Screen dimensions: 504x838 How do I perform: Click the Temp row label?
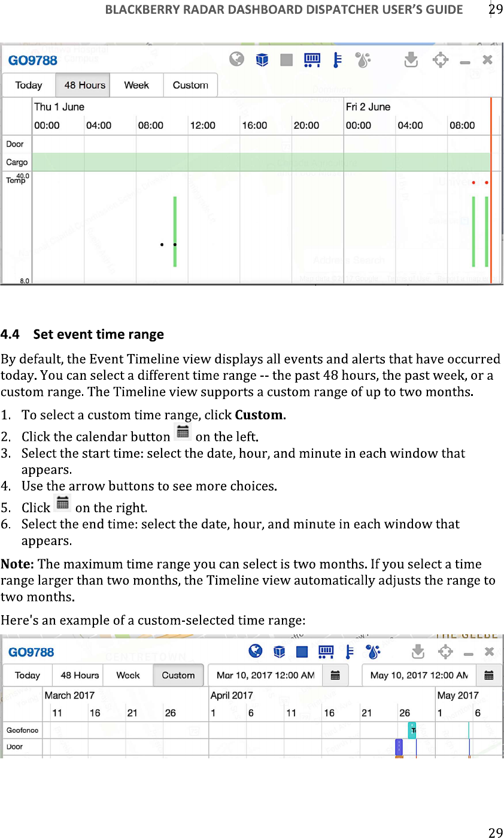[16, 180]
